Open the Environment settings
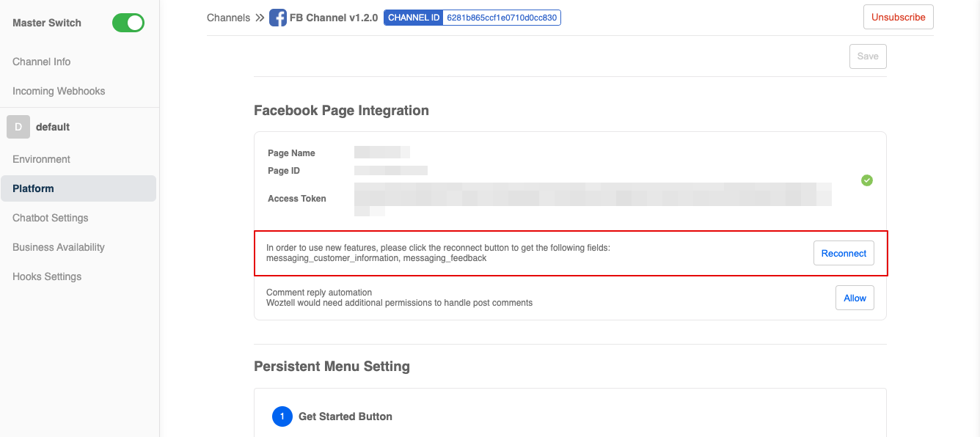 (x=42, y=159)
